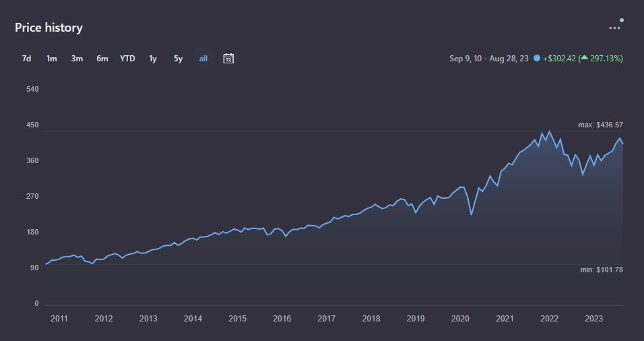This screenshot has height=341, width=644.
Task: Switch chart to 6m range
Action: 102,59
